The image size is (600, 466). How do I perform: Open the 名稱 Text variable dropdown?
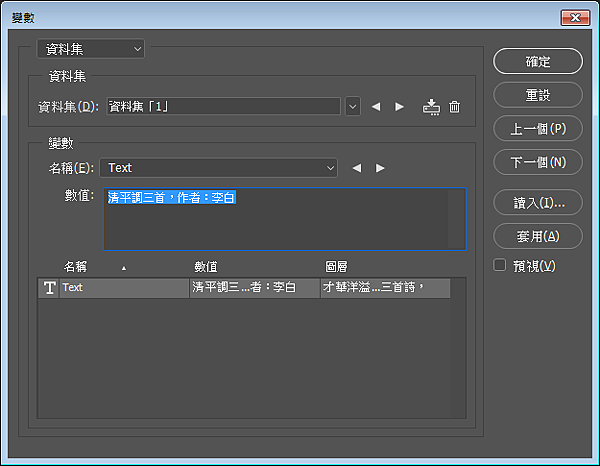[218, 168]
